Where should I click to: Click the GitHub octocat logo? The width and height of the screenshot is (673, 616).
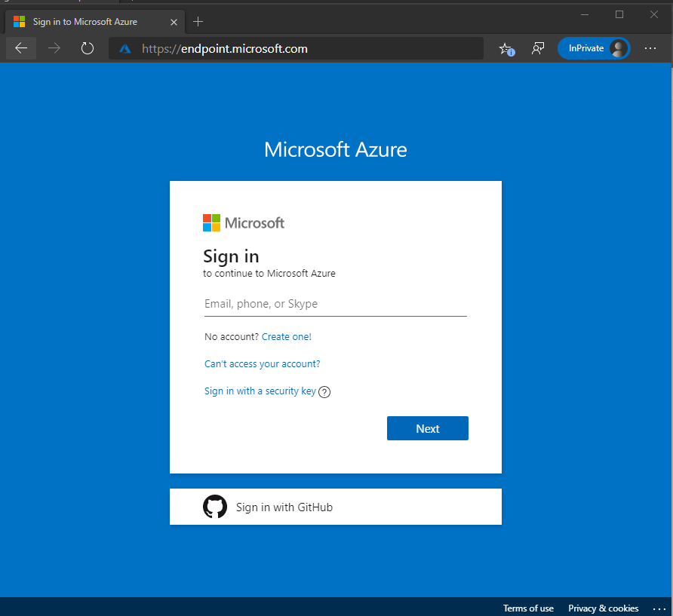tap(215, 507)
